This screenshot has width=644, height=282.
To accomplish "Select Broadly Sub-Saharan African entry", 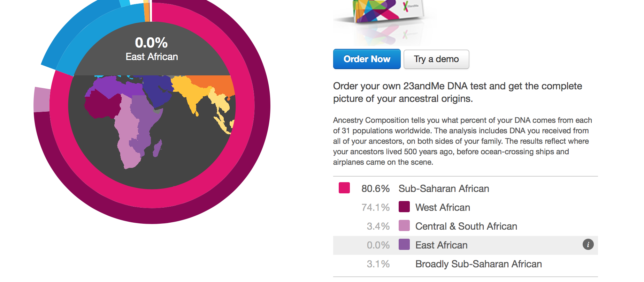I will pos(478,264).
